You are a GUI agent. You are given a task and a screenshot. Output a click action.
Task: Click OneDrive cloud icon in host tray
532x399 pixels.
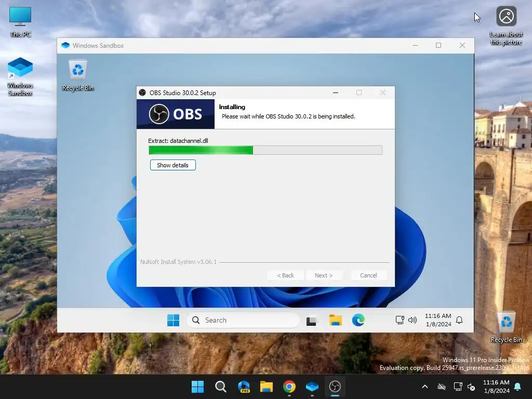442,387
